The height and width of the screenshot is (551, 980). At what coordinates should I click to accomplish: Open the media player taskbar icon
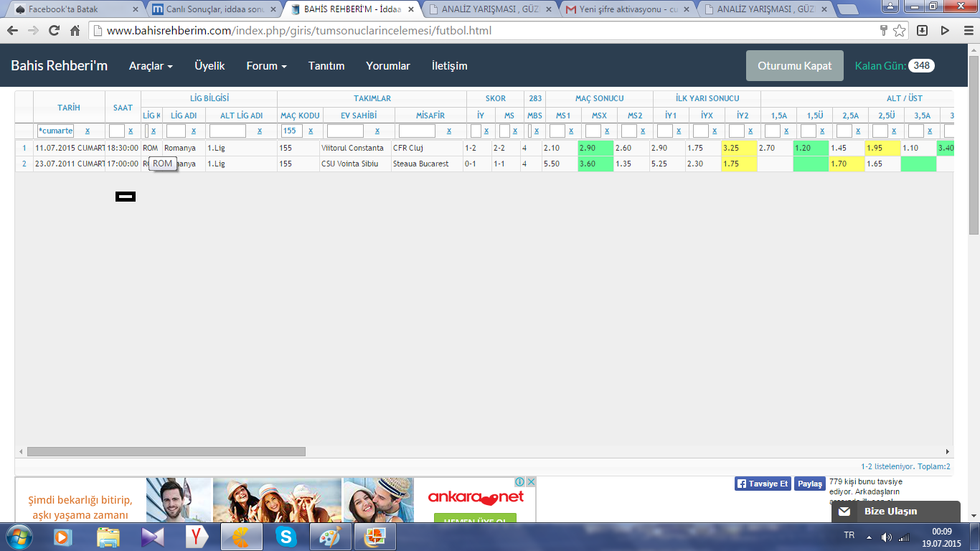(62, 537)
